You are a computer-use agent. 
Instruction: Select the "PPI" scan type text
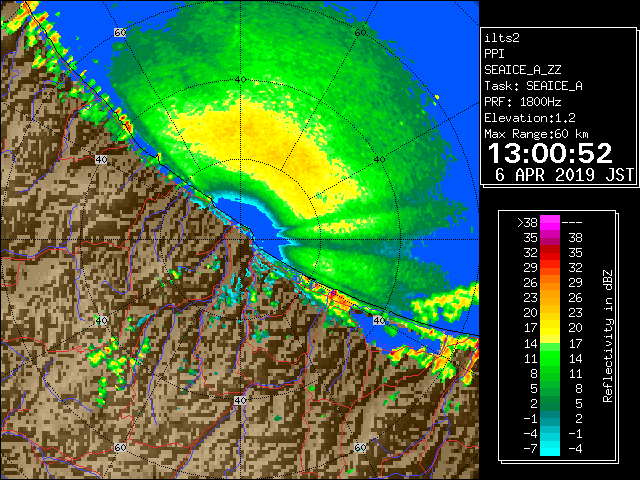click(x=494, y=54)
